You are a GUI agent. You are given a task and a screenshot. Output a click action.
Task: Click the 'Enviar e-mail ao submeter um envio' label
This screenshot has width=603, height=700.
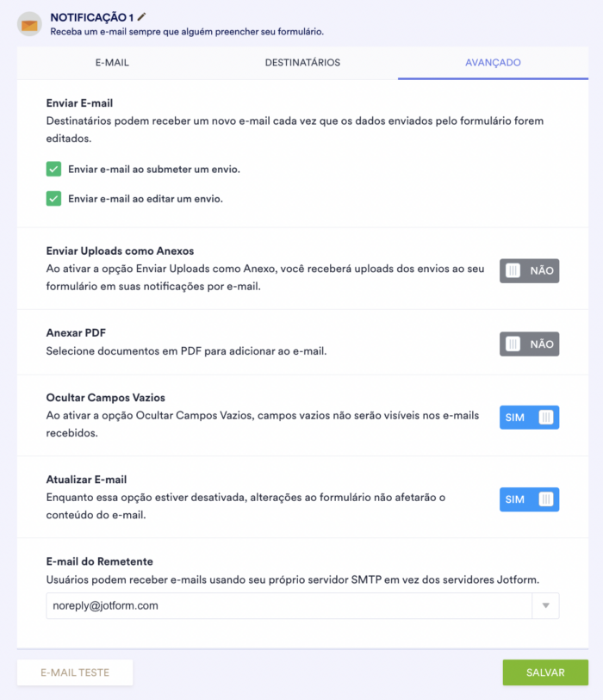154,169
